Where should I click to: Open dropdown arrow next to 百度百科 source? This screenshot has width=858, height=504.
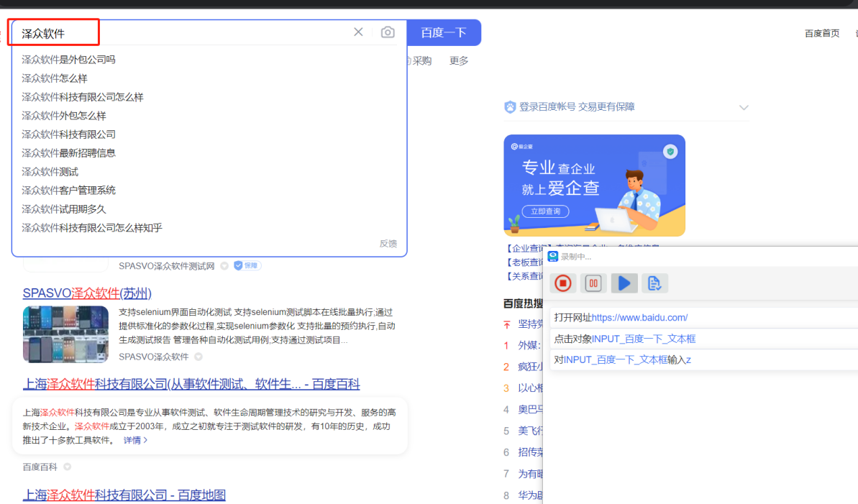click(68, 467)
